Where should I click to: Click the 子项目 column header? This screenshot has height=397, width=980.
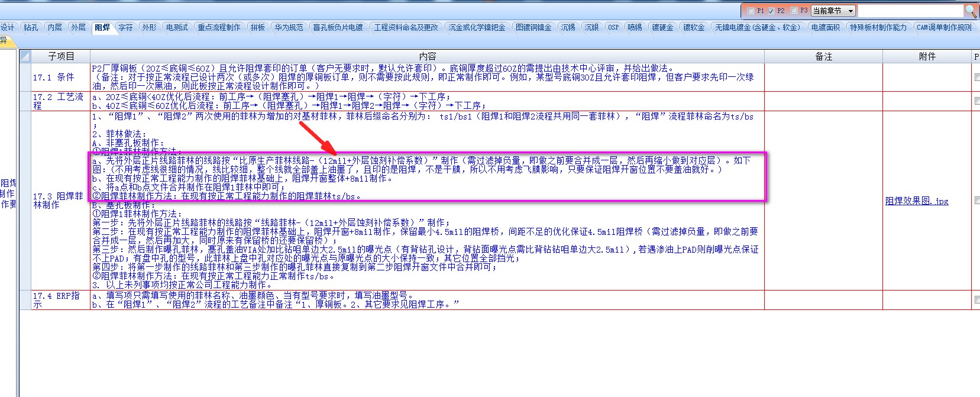pos(61,56)
